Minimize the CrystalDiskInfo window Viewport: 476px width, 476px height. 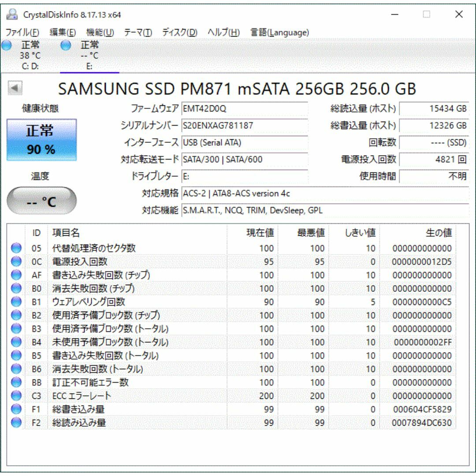pos(394,14)
